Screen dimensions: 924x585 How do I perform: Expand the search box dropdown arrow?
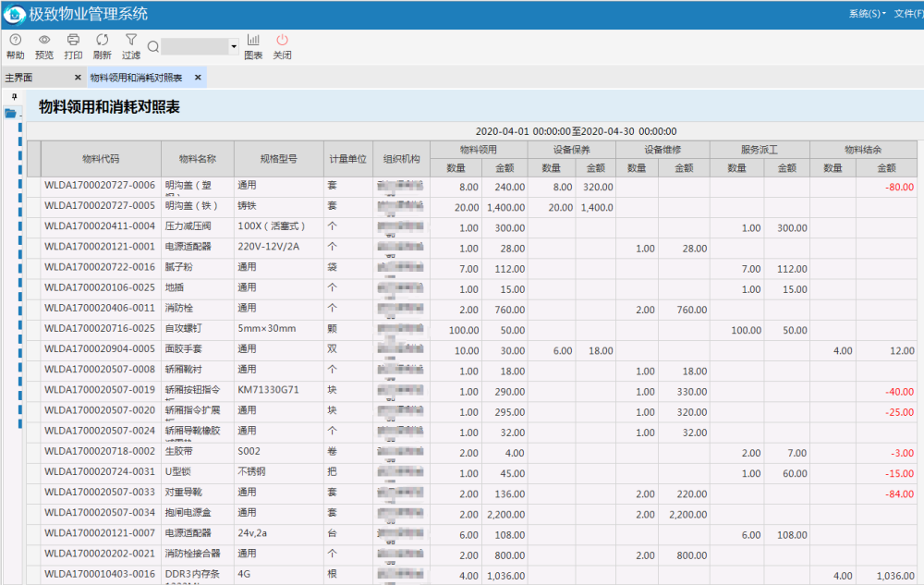coord(234,46)
